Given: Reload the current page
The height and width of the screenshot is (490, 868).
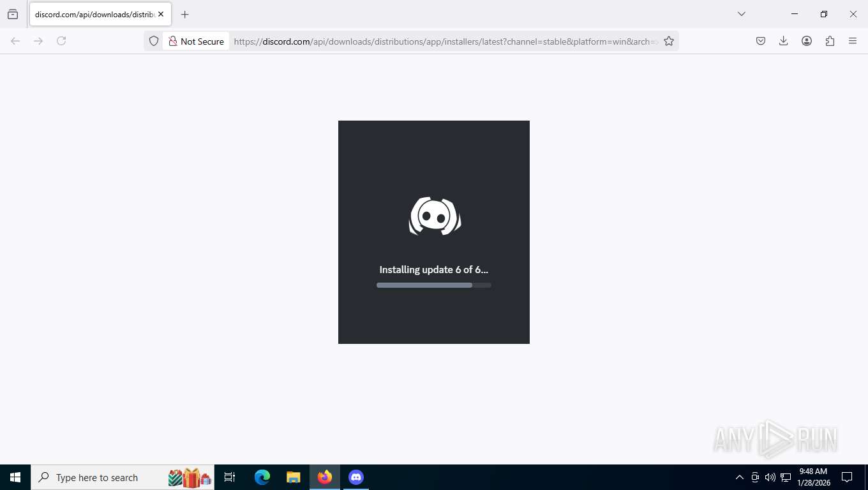Looking at the screenshot, I should (x=61, y=41).
